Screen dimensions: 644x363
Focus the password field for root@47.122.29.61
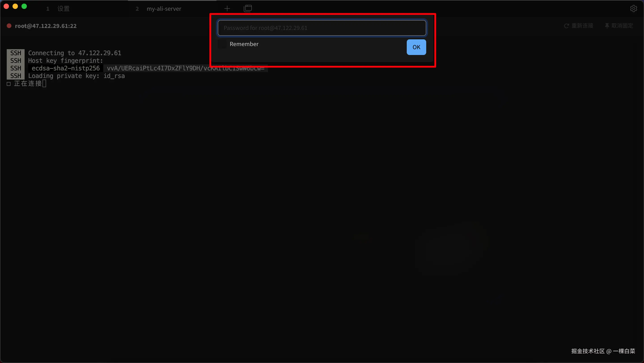(322, 28)
